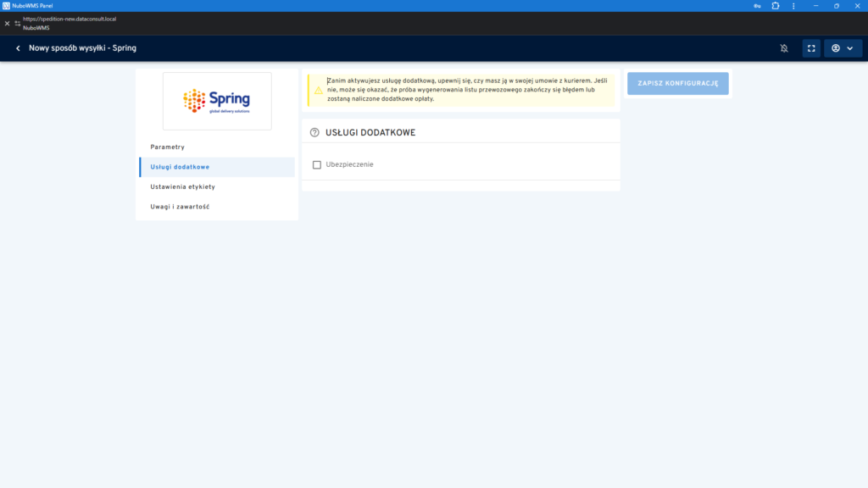
Task: Expand the user account dropdown
Action: click(843, 48)
